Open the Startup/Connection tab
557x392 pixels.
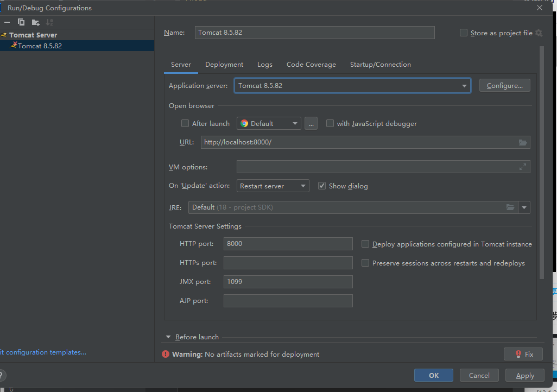coord(380,65)
